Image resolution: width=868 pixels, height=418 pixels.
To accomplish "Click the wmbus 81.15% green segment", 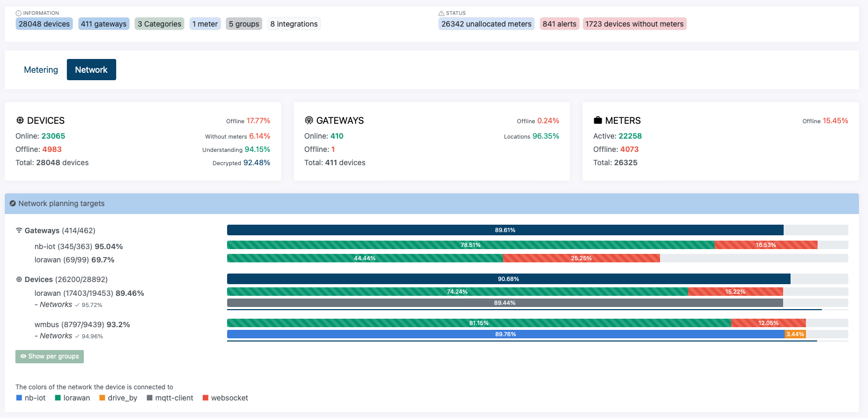I will click(x=479, y=323).
